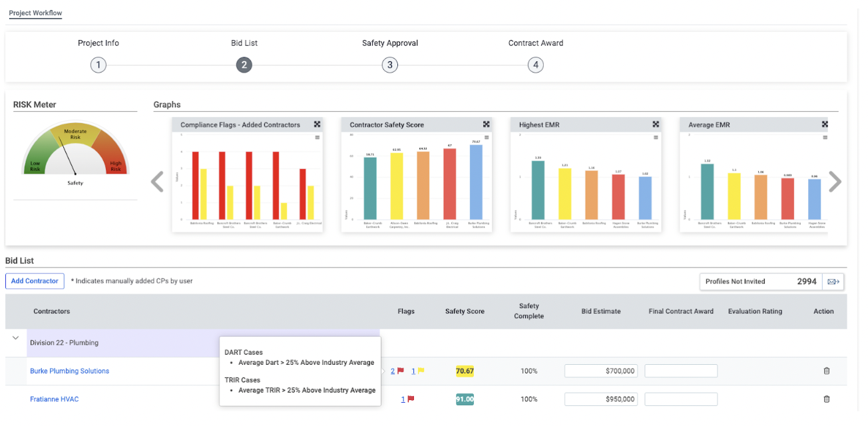Expand the Compliance Flags graph to fullscreen
This screenshot has height=426, width=868.
click(318, 124)
